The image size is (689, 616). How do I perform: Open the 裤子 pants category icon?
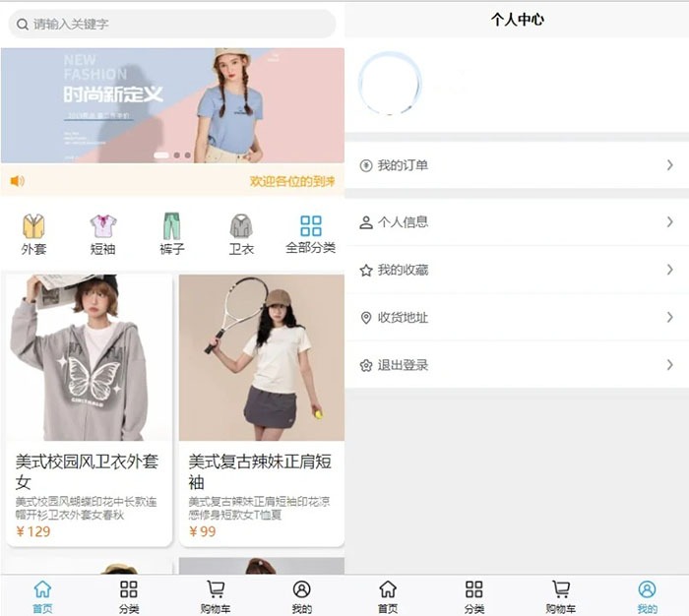[x=172, y=226]
